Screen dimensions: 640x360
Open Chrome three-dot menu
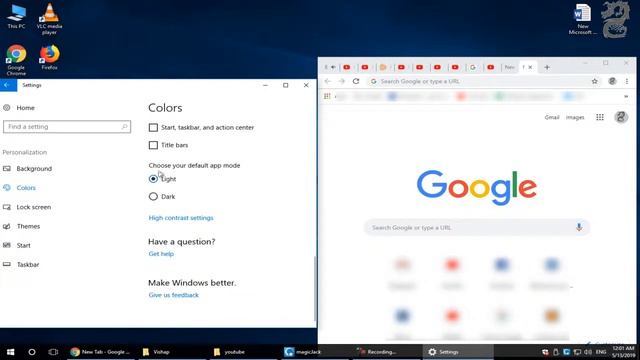627,81
